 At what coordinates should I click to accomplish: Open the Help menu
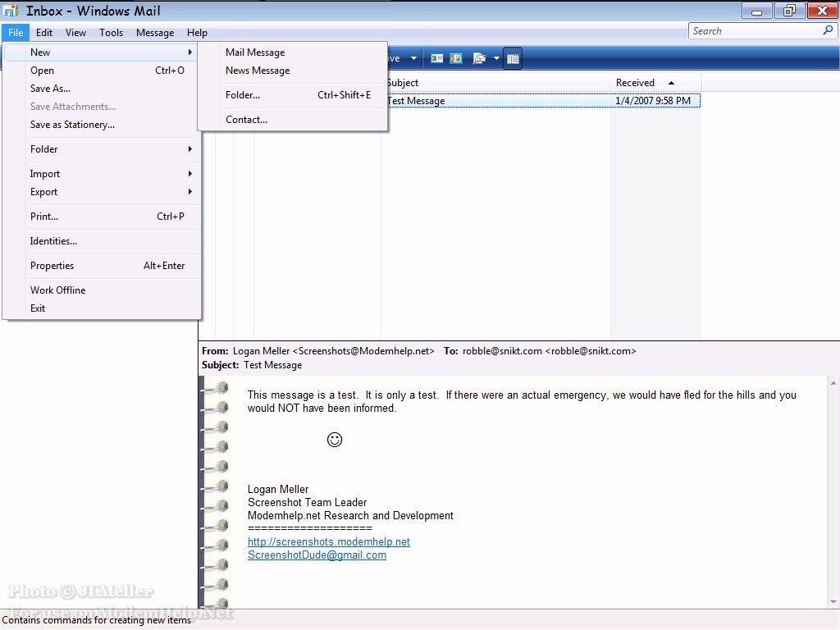pos(197,33)
